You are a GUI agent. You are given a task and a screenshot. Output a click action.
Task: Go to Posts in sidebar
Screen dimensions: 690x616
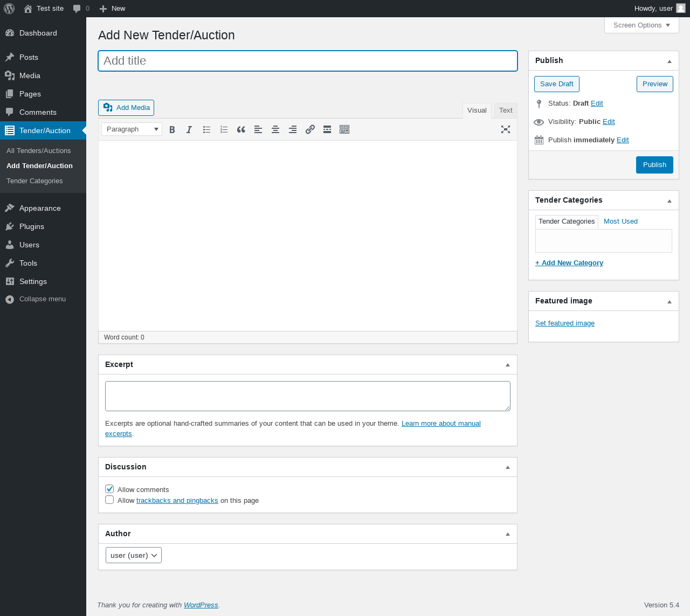click(43, 57)
